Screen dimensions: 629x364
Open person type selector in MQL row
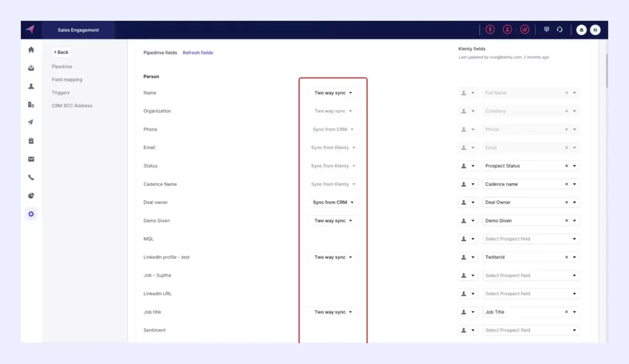click(467, 239)
